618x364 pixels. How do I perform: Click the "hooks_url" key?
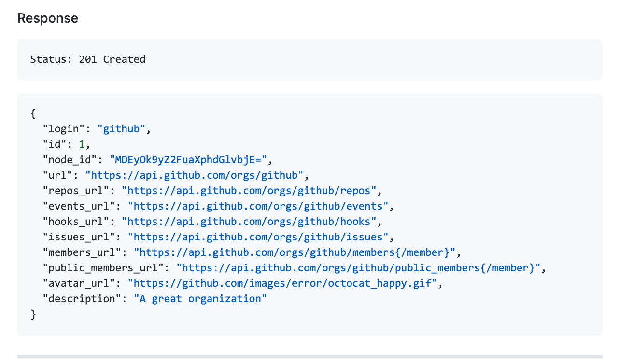76,222
